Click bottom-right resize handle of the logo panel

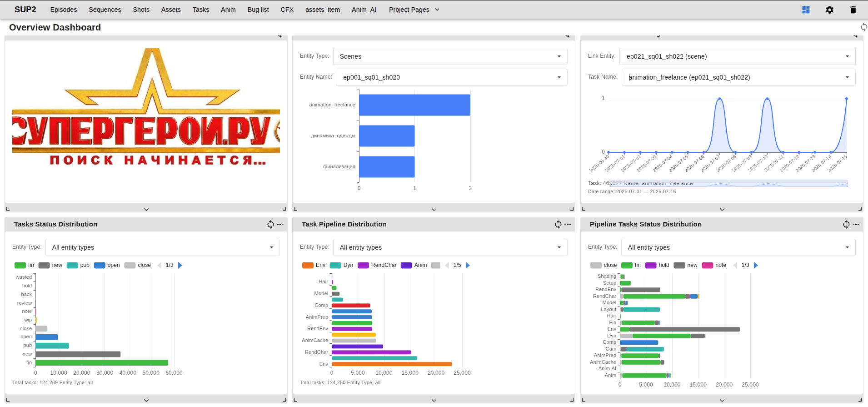[x=284, y=209]
